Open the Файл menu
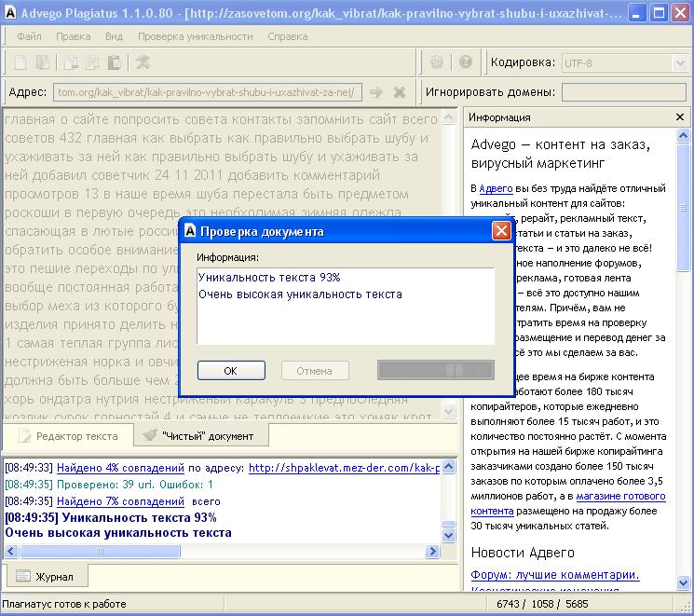Screen dimensions: 694x616 pos(29,36)
